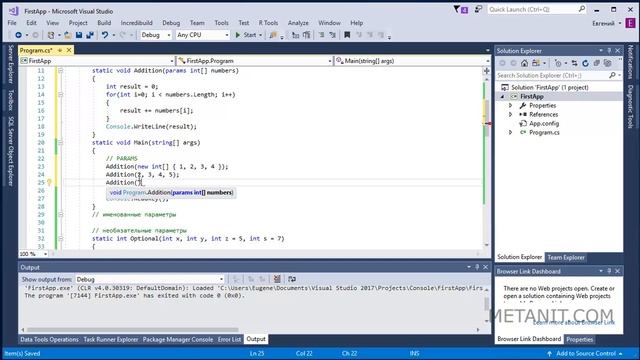Image resolution: width=640 pixels, height=360 pixels.
Task: Click the Quick Launch search icon
Action: pos(582,9)
